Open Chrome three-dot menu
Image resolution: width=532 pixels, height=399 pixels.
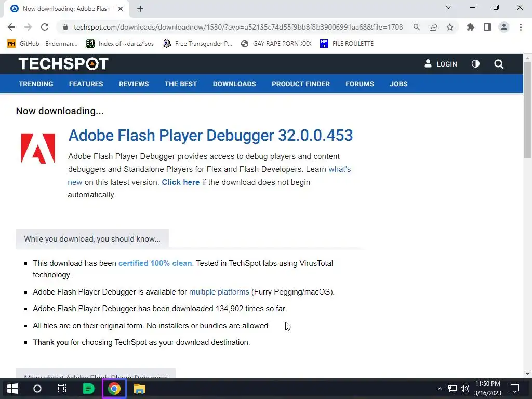click(521, 27)
